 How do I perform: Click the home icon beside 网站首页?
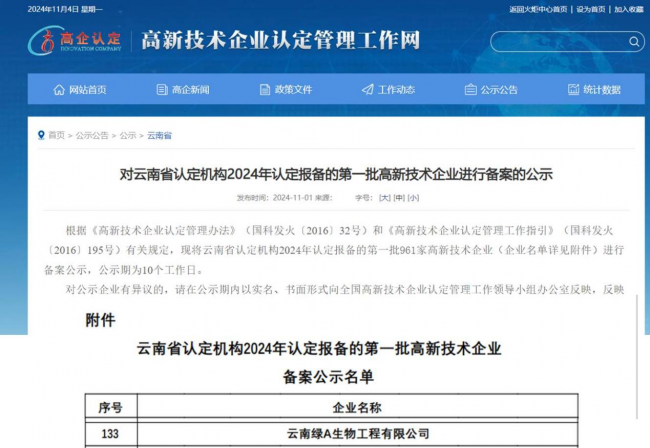click(59, 90)
